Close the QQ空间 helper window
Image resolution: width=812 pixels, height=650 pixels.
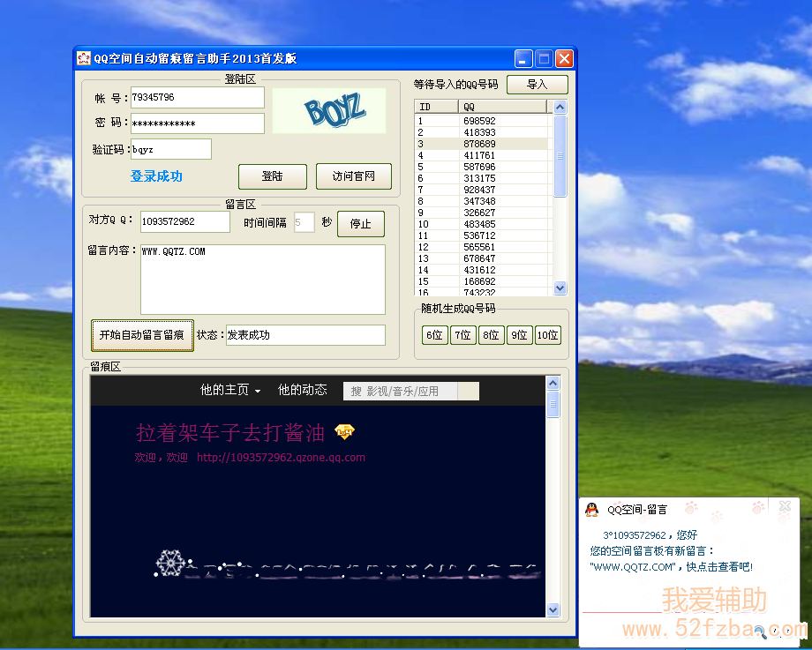(565, 58)
